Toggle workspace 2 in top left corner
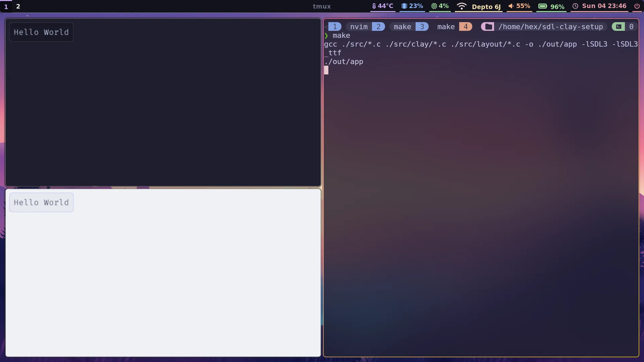644x362 pixels. point(18,6)
